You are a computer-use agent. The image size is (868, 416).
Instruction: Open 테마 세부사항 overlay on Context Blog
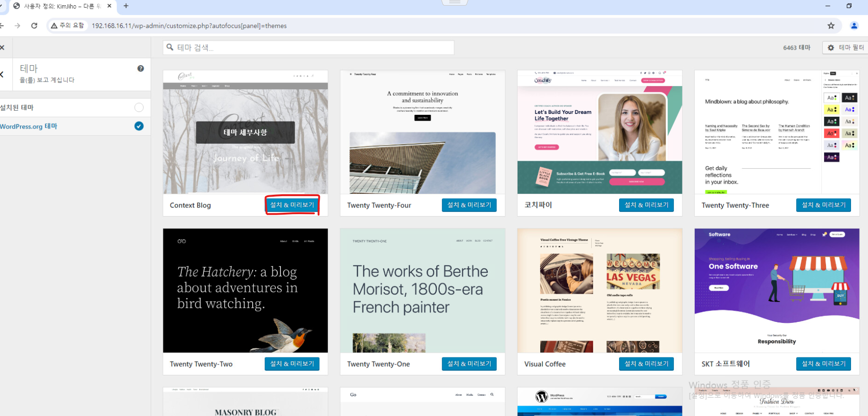pyautogui.click(x=245, y=132)
